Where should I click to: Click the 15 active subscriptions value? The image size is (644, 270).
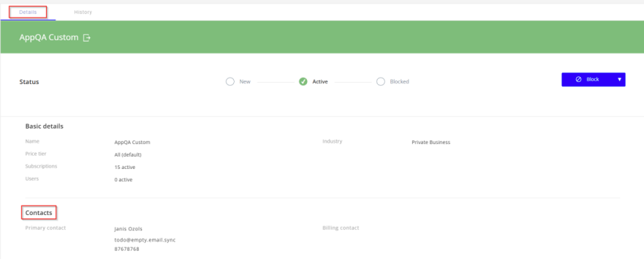pos(125,168)
